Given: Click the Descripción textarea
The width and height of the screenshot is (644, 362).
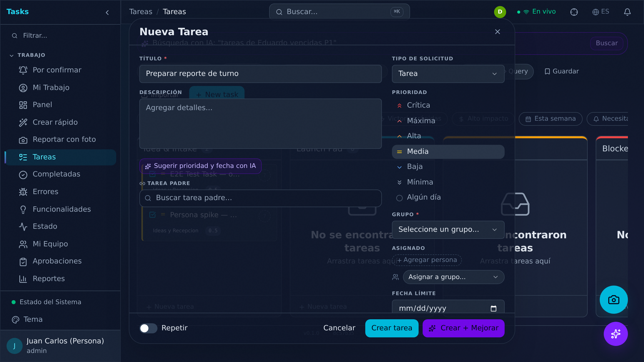Looking at the screenshot, I should click(x=260, y=124).
